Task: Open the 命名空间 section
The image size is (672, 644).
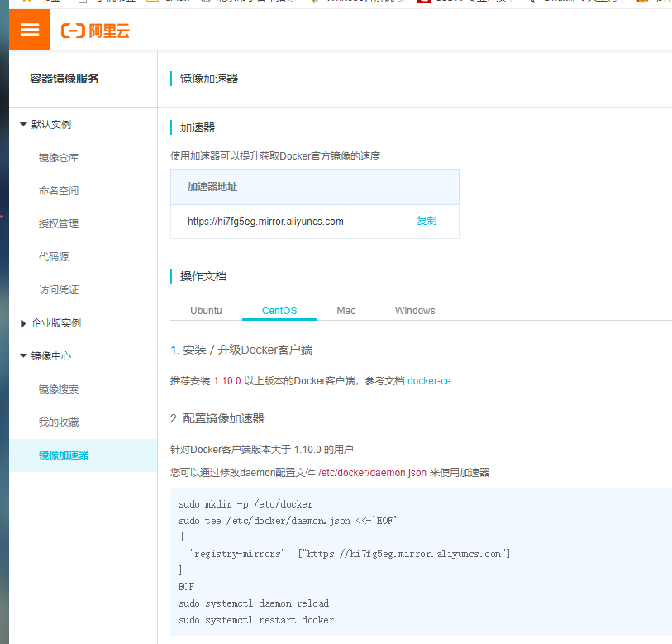Action: pos(57,190)
